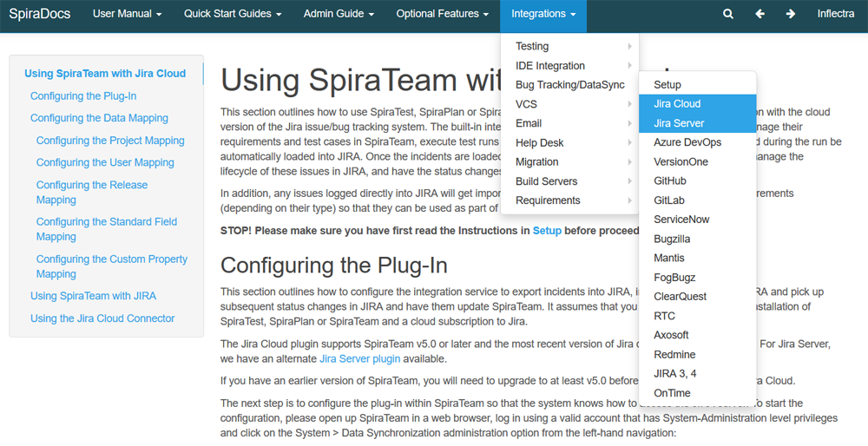Jump to Configuring the Data Mapping section
868x446 pixels.
[x=99, y=118]
